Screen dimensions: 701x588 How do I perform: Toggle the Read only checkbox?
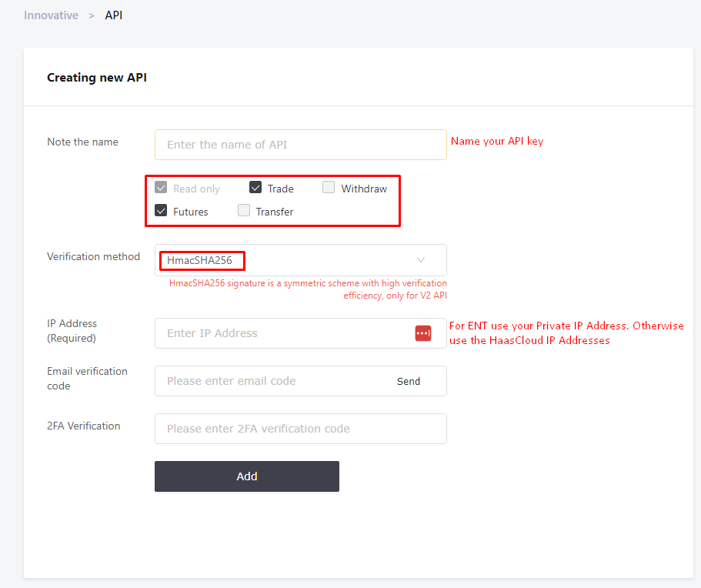161,186
